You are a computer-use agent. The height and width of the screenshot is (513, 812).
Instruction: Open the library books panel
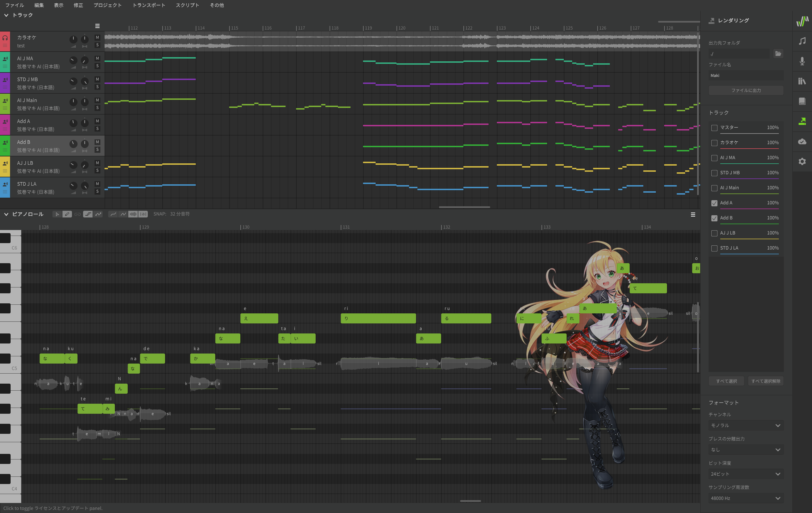[802, 81]
